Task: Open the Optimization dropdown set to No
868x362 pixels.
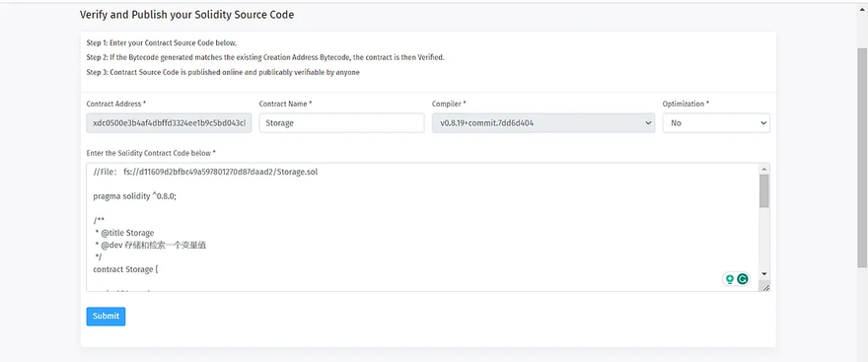Action: pos(716,123)
